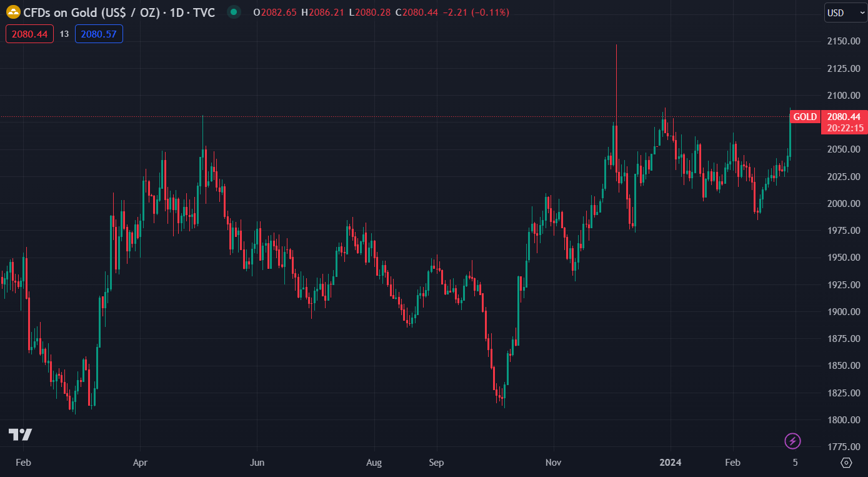Click the GOLD price label tag
Viewport: 868px width, 477px height.
click(805, 117)
